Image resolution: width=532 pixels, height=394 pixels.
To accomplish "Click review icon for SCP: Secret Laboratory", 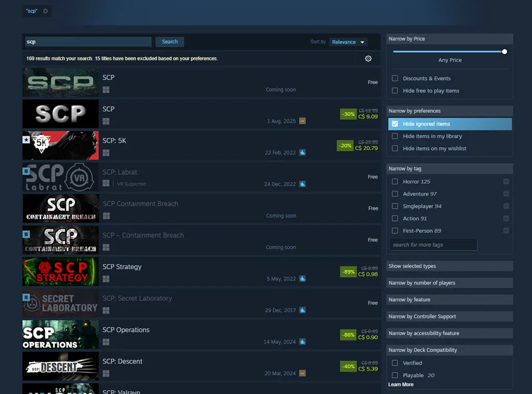I will (x=302, y=310).
